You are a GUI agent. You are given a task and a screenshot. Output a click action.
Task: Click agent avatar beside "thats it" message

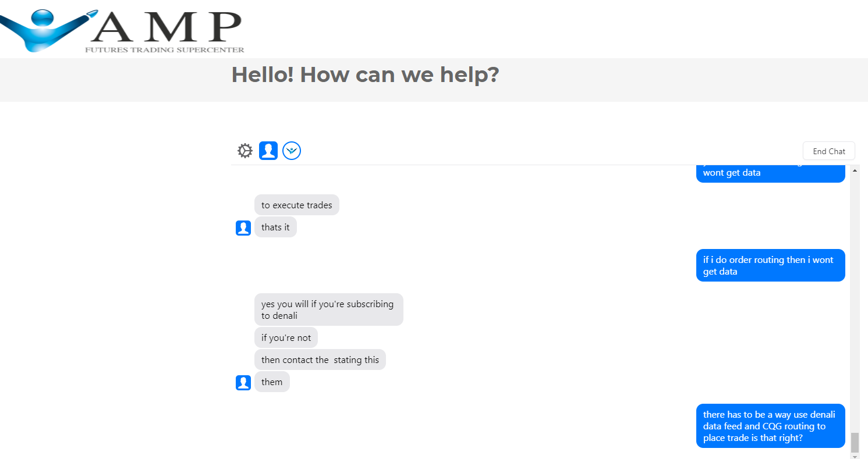(x=243, y=228)
